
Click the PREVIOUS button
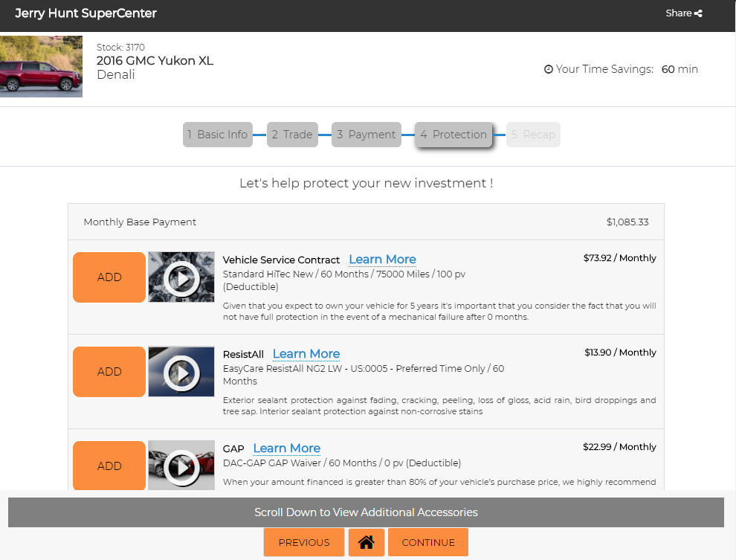point(304,542)
